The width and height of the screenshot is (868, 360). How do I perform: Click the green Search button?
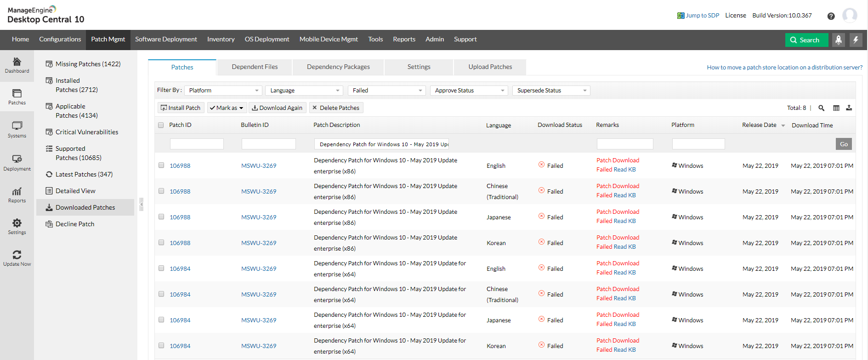pos(806,40)
